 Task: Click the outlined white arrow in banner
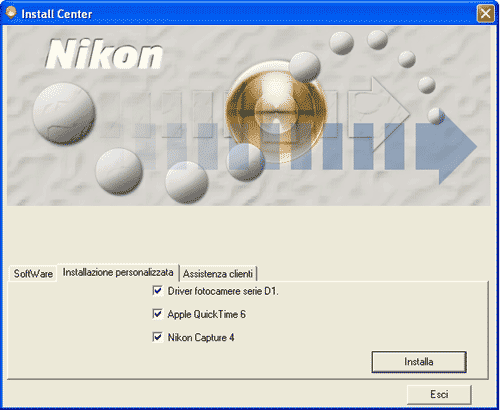coord(379,114)
